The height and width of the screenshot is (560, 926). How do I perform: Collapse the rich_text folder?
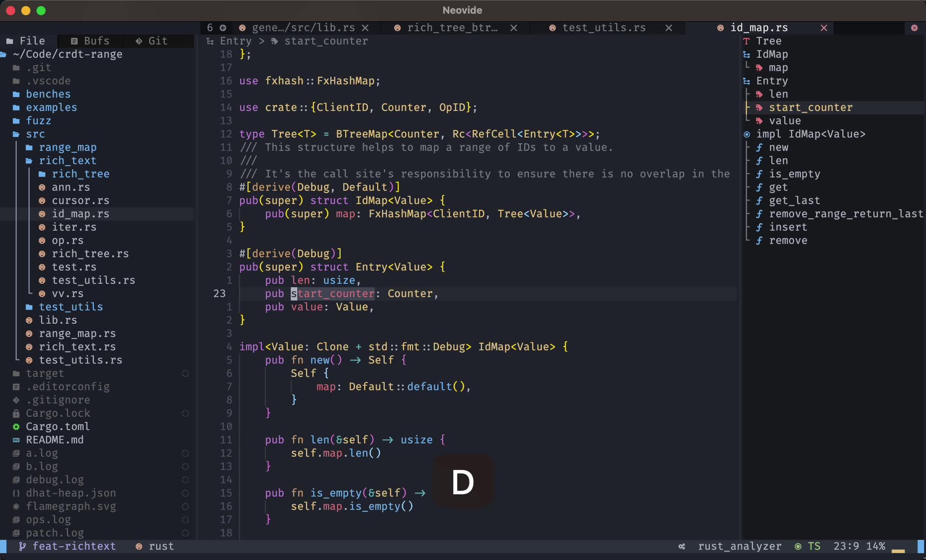(x=68, y=161)
